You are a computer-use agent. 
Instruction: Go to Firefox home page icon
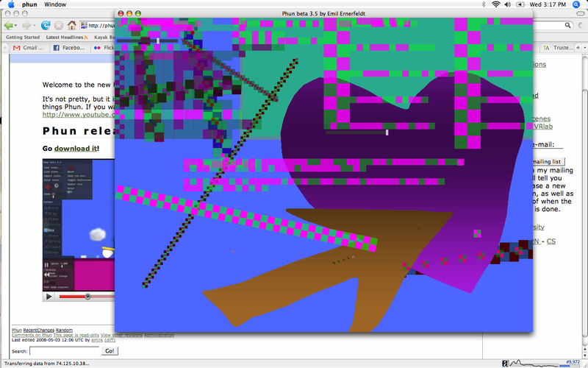point(71,25)
